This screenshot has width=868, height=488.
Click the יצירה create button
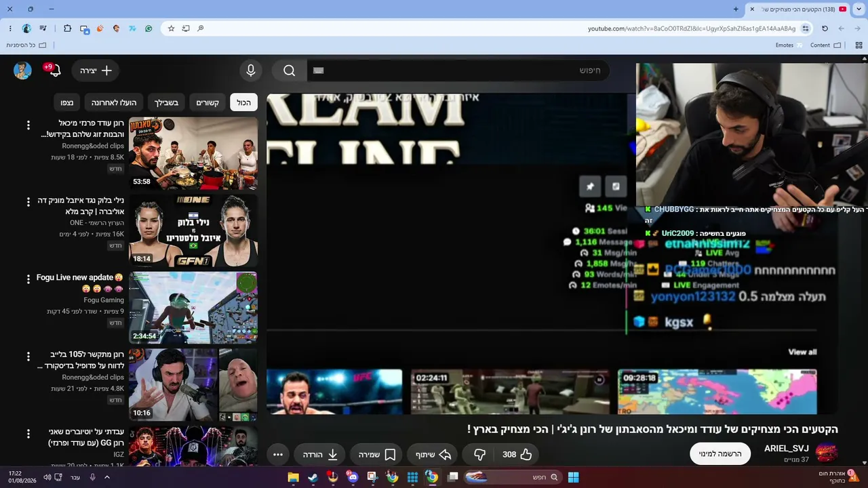click(x=96, y=70)
